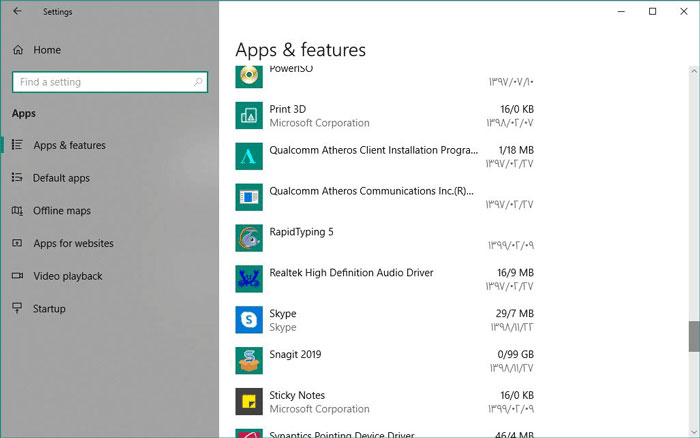Click the search magnifier icon

coord(198,82)
